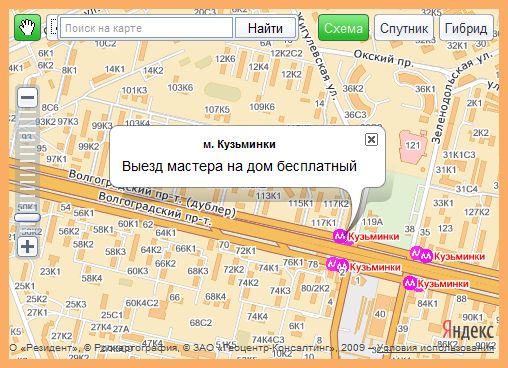Screen dimensions: 508x368
Task: Click the building label 109К6
Action: pyautogui.click(x=262, y=107)
